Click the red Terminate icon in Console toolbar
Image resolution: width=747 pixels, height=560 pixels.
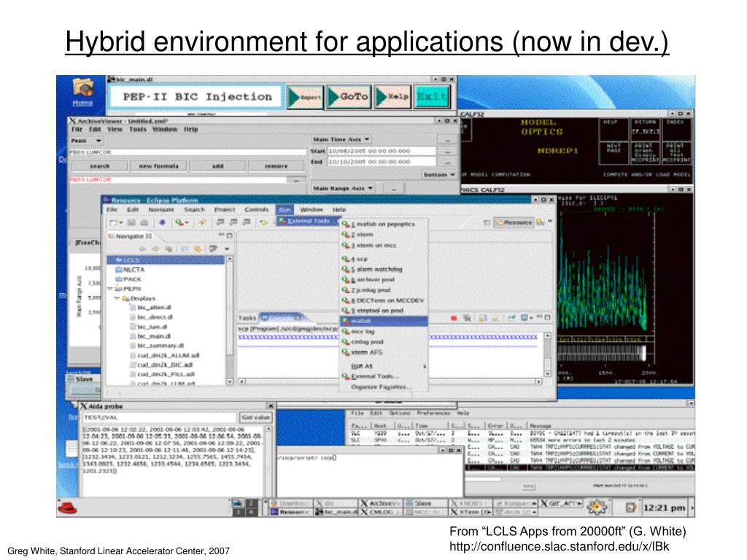[x=454, y=318]
